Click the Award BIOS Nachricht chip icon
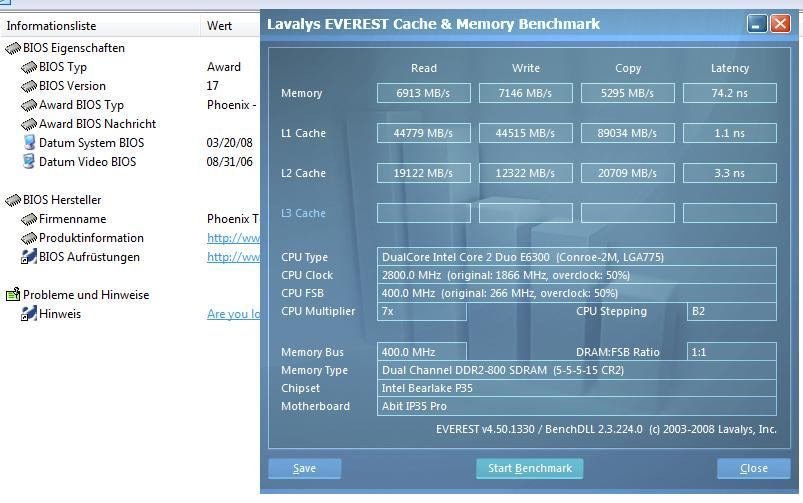Image resolution: width=803 pixels, height=503 pixels. [x=29, y=124]
